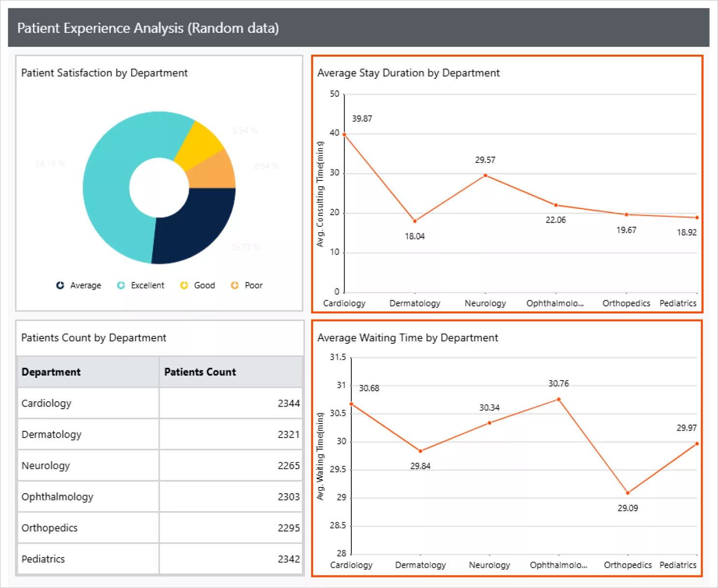The height and width of the screenshot is (588, 718).
Task: Click the Excellent legend label
Action: point(148,285)
